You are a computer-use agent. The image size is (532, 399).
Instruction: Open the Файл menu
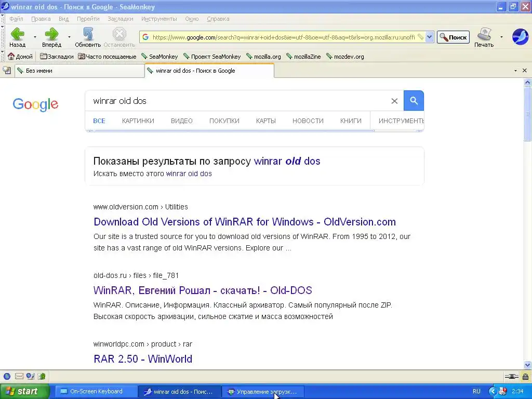pos(16,19)
